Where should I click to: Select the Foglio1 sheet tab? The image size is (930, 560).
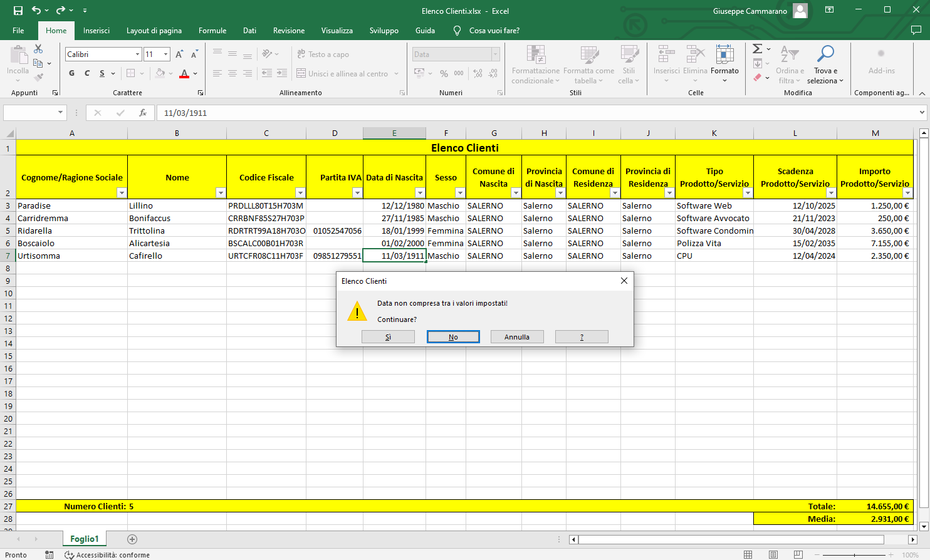click(x=85, y=539)
